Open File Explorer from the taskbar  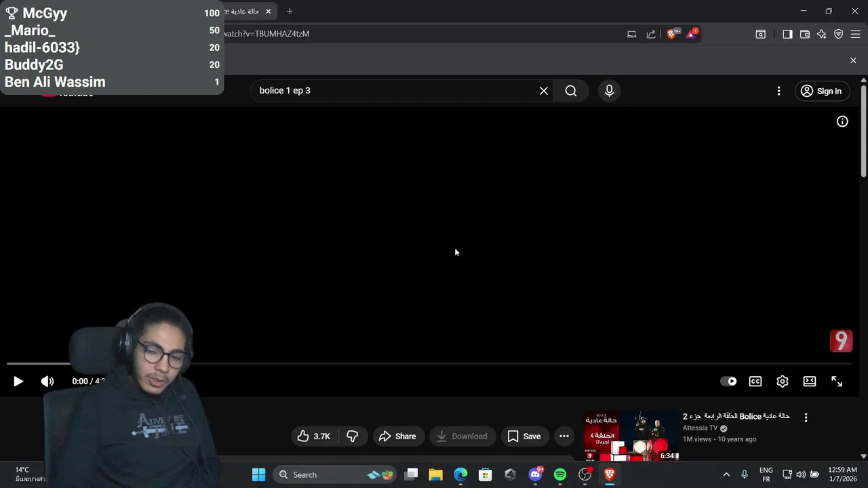click(435, 475)
